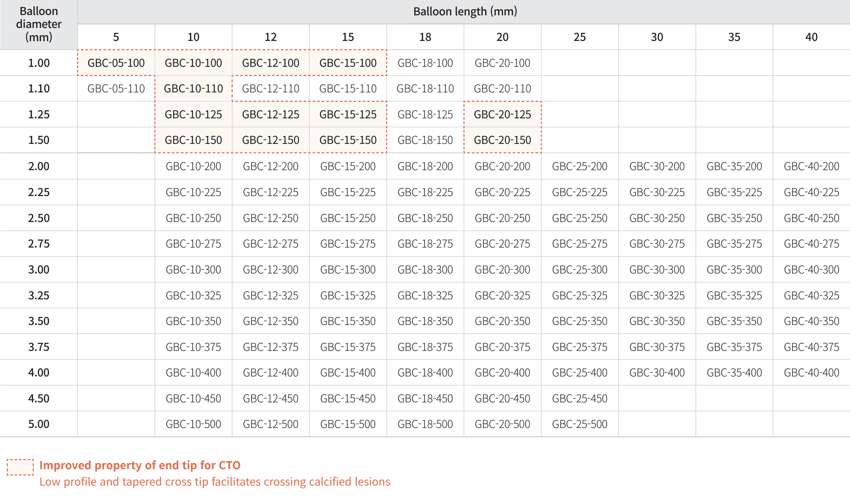Select the GBC-25-500 cell
Viewport: 850px width, 504px height.
coord(580,424)
